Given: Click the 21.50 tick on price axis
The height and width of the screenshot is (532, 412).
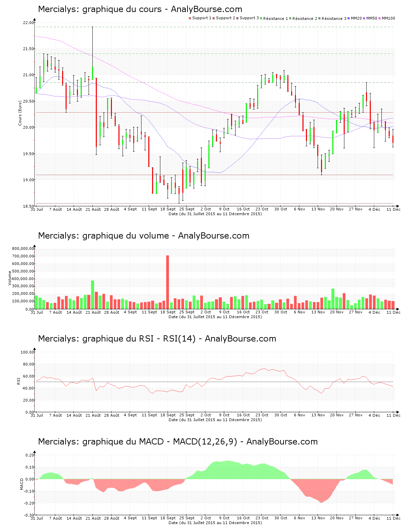Looking at the screenshot, I should [x=28, y=49].
